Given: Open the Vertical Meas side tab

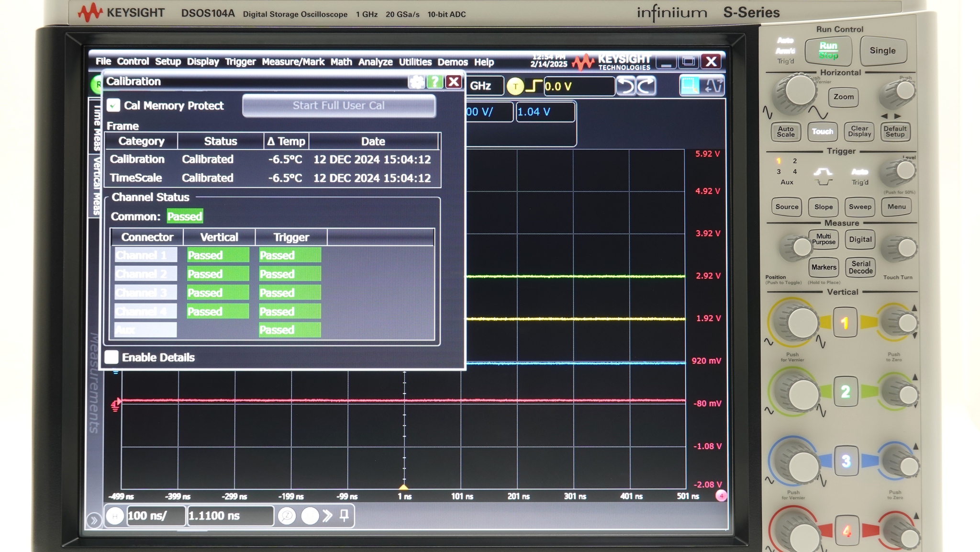Looking at the screenshot, I should [96, 185].
